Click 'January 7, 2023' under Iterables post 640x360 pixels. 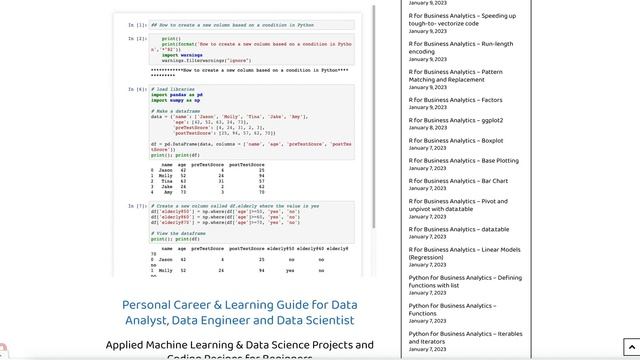[x=427, y=350]
